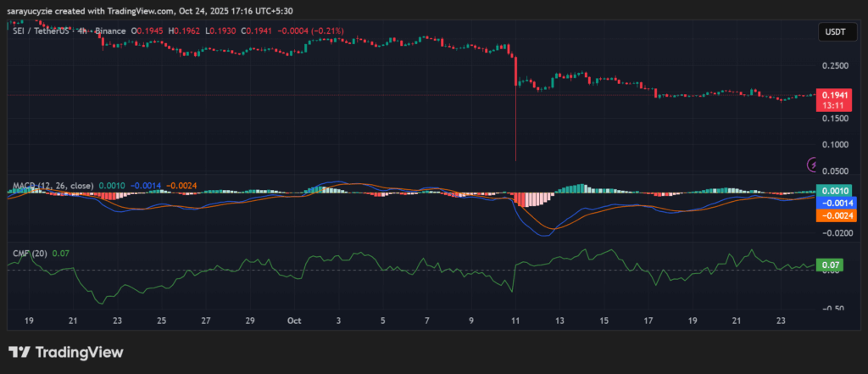Click the TradingView logo icon
This screenshot has height=374, width=868.
(x=19, y=352)
